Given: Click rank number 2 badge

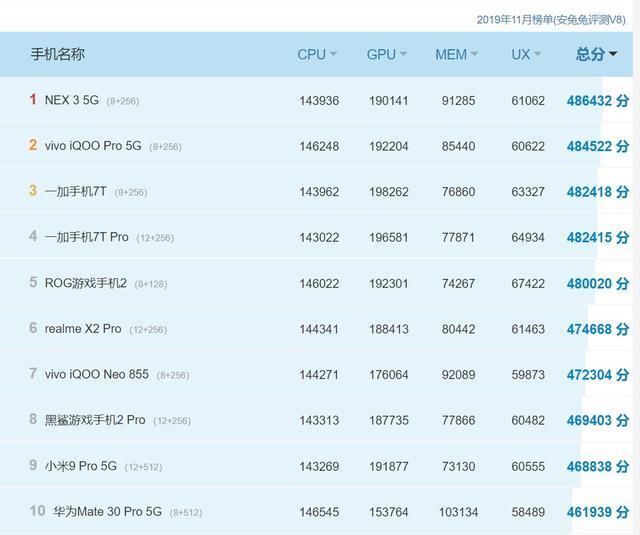Looking at the screenshot, I should (x=33, y=145).
